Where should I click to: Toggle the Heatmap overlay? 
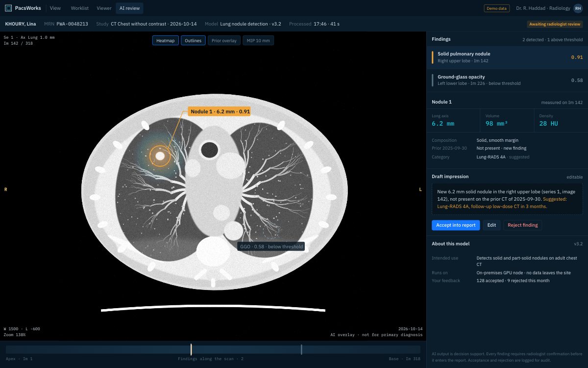tap(165, 41)
